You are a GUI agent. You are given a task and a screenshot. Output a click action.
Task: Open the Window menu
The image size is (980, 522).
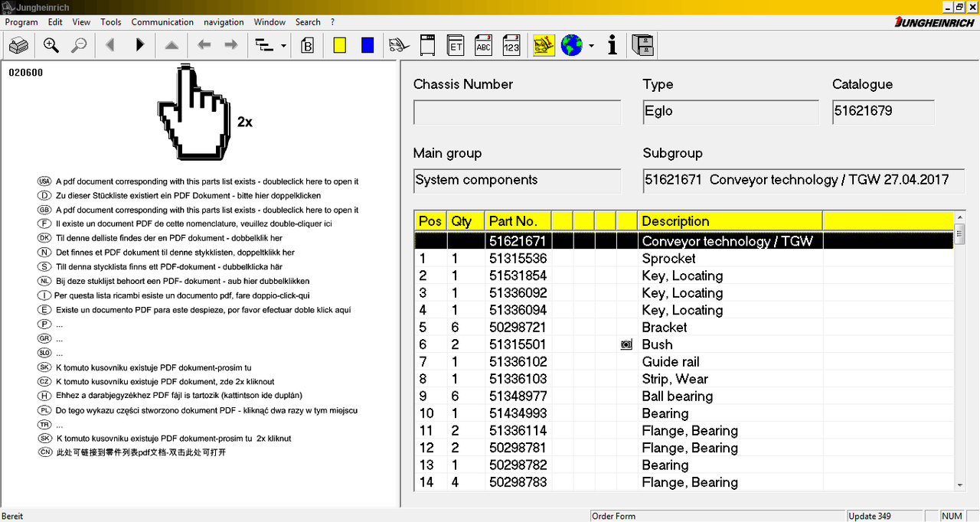(x=269, y=22)
